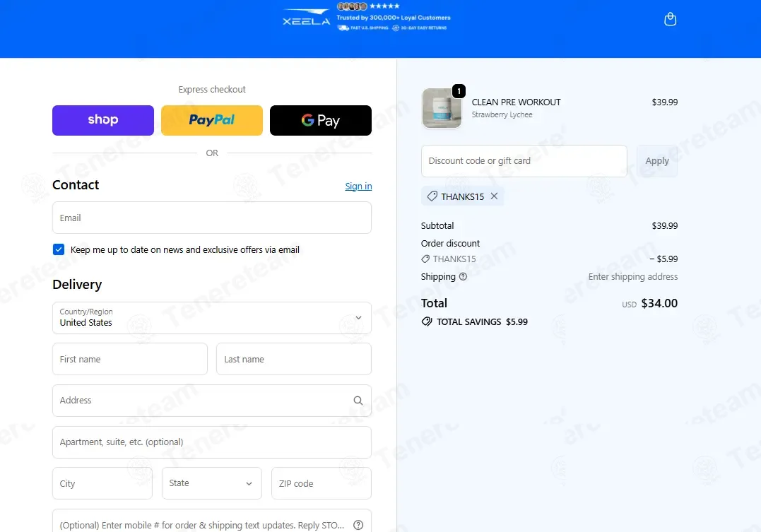This screenshot has height=532, width=761.
Task: Open the shipping help question icon
Action: click(463, 277)
